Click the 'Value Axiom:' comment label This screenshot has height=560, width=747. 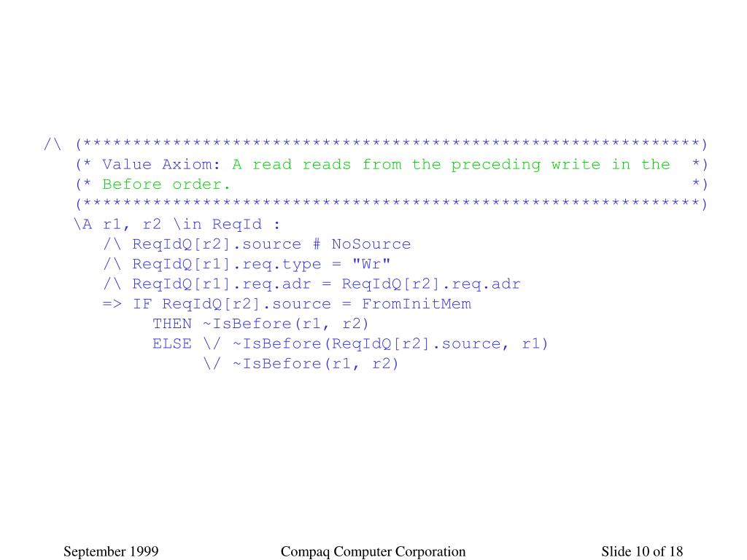[161, 164]
